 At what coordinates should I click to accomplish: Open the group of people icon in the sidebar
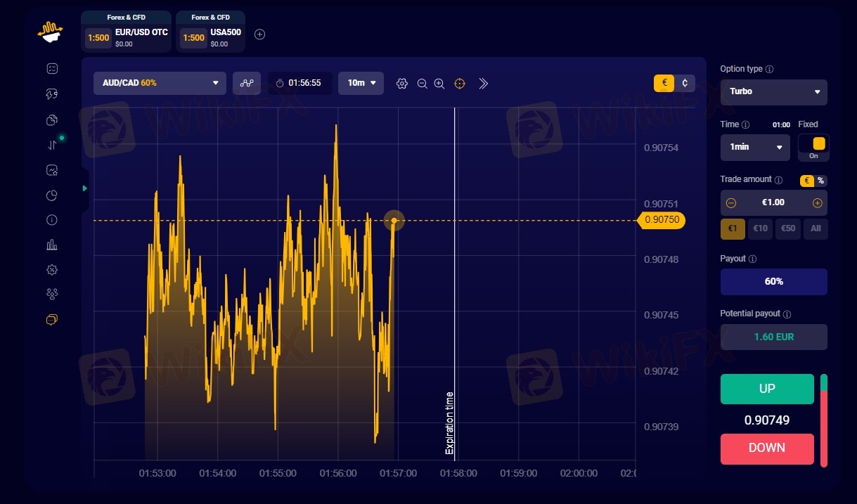(x=52, y=294)
